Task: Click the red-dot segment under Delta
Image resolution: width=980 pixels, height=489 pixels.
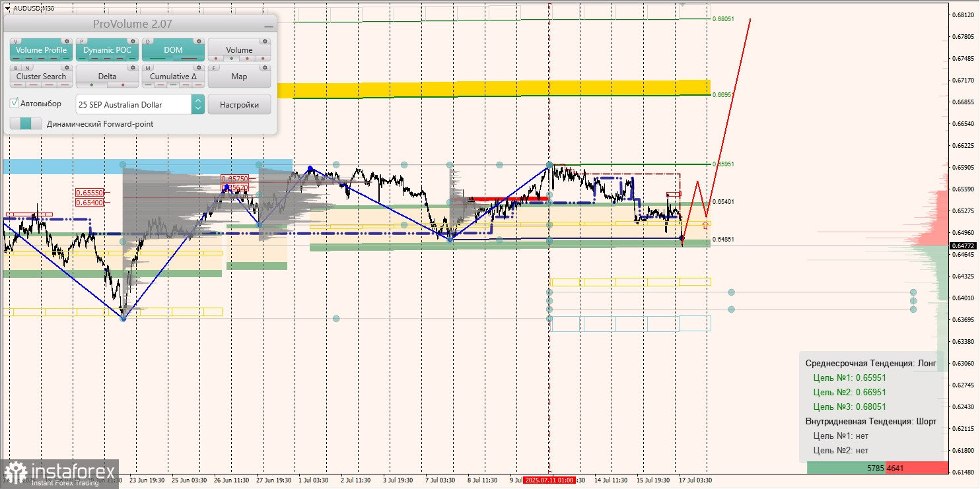Action: pos(123,84)
